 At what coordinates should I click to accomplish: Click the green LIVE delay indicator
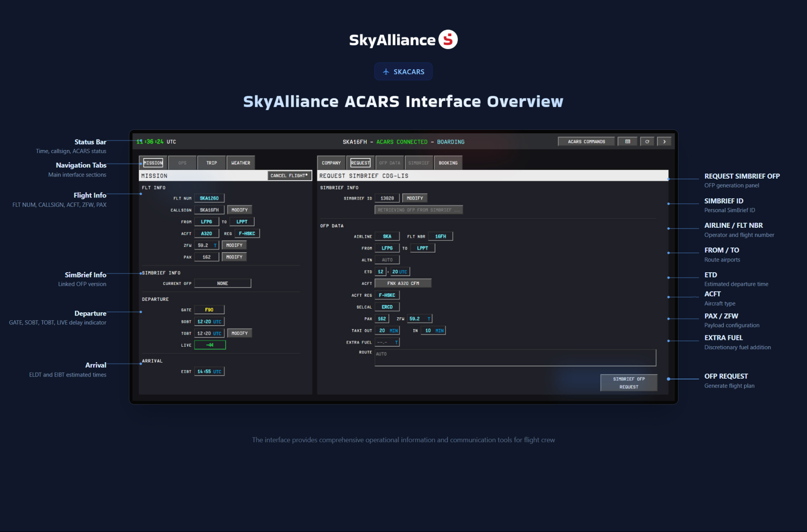pyautogui.click(x=210, y=345)
